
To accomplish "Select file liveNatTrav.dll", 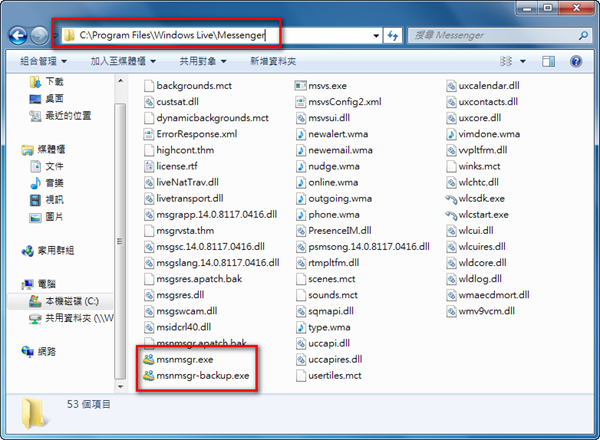I will point(181,183).
